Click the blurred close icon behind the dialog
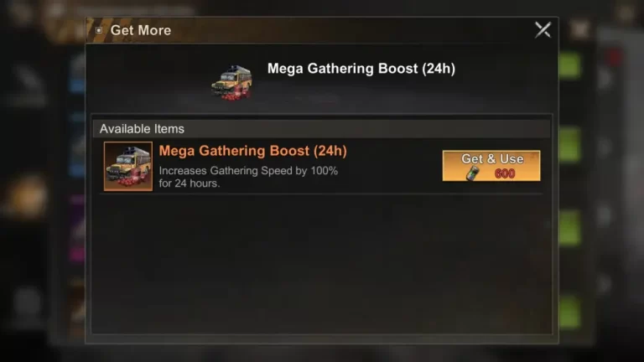 coord(580,29)
